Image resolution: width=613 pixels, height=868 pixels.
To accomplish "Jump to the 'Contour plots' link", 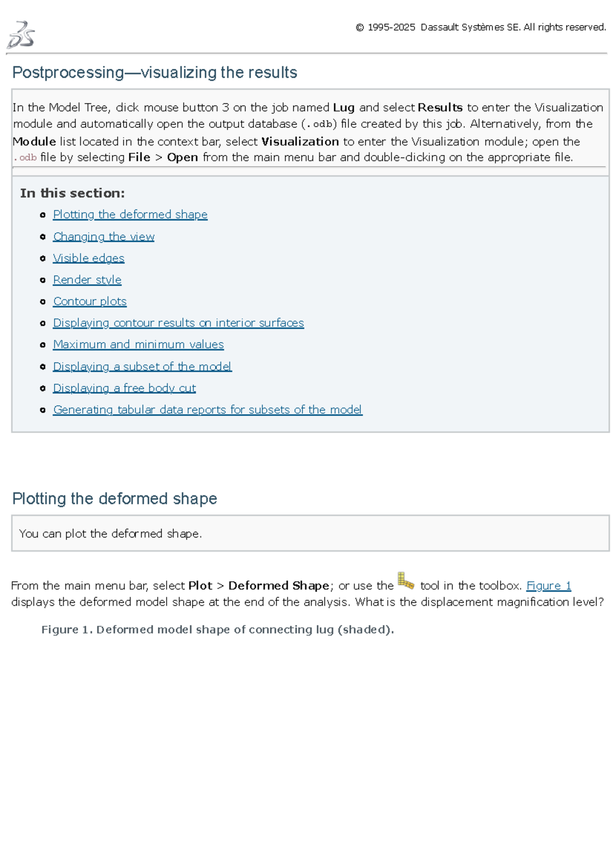I will tap(90, 302).
